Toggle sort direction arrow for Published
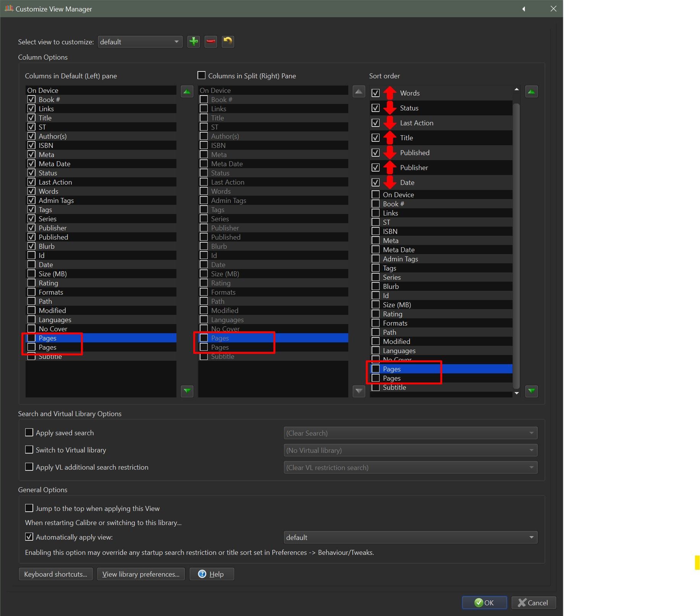The height and width of the screenshot is (616, 700). 390,152
